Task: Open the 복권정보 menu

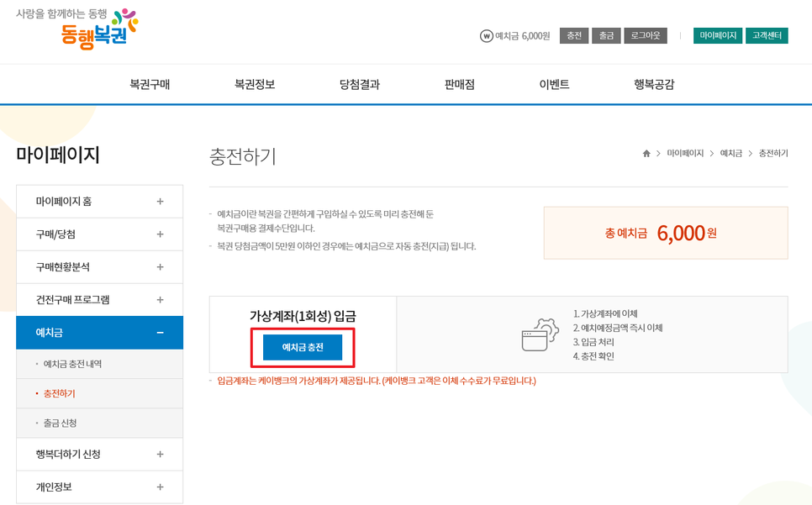Action: click(x=254, y=84)
